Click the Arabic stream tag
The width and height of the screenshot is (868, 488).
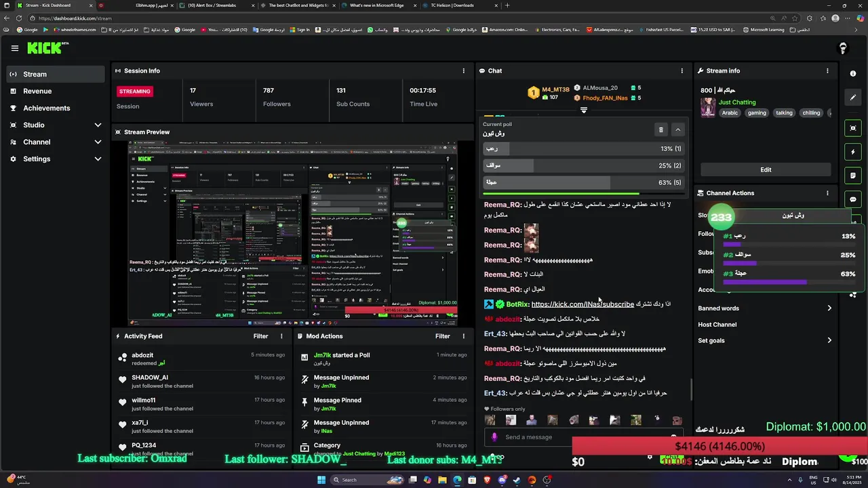[x=730, y=113]
